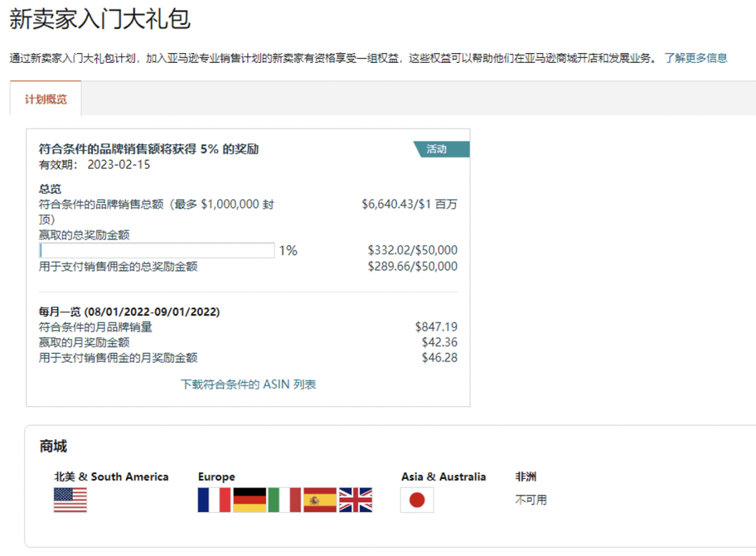Select the France flag marketplace
756x556 pixels.
pyautogui.click(x=214, y=500)
